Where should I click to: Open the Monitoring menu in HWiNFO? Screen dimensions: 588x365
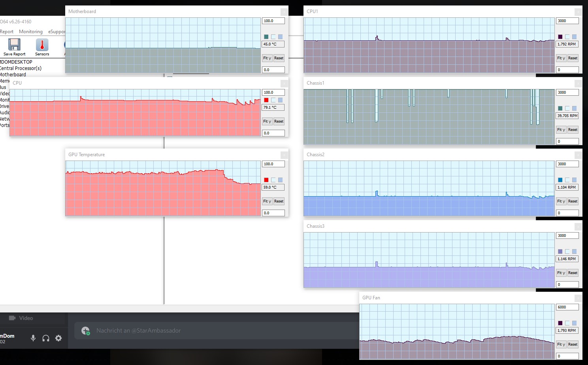pos(31,32)
